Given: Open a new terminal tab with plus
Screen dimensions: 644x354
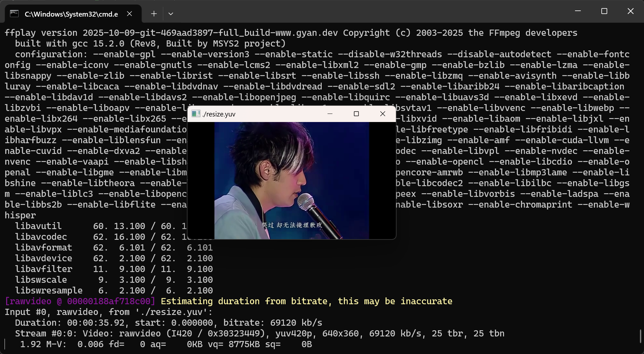Looking at the screenshot, I should click(x=154, y=14).
